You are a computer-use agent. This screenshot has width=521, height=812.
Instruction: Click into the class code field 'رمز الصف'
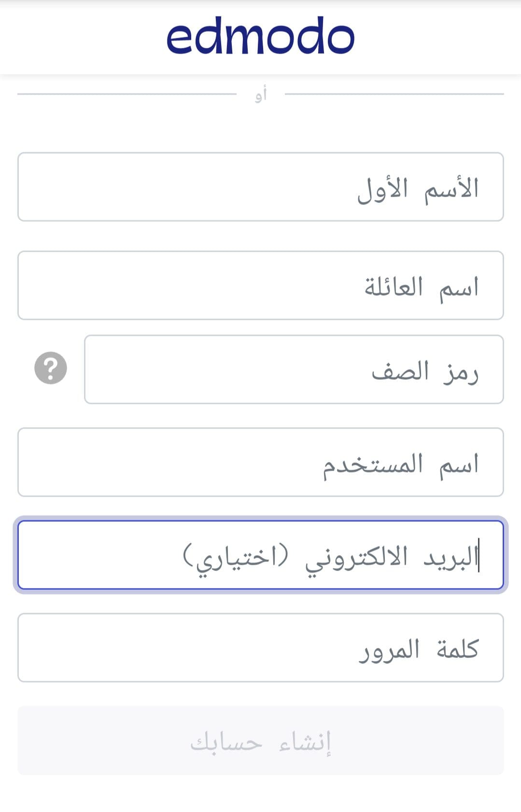pos(294,370)
